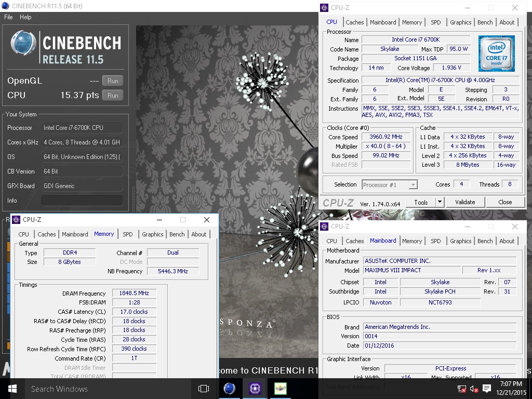Click the NB Frequency 5446.3 MHz value
The image size is (532, 399).
(172, 271)
